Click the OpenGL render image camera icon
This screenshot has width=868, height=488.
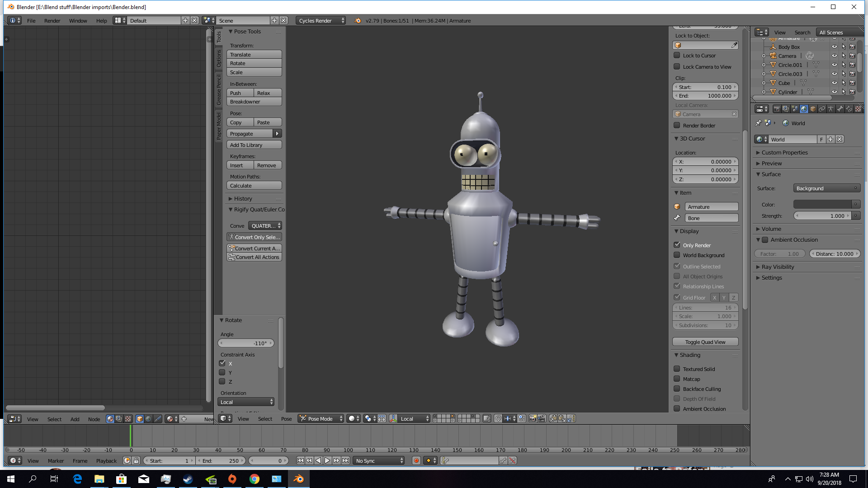click(x=533, y=419)
